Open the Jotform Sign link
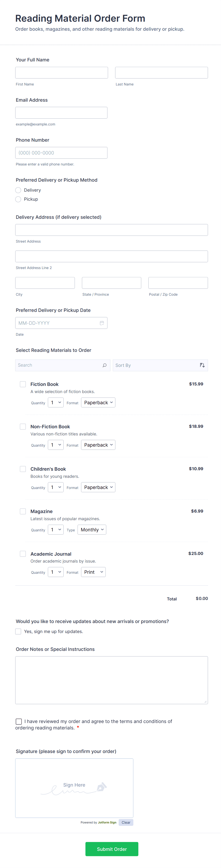 (x=107, y=823)
